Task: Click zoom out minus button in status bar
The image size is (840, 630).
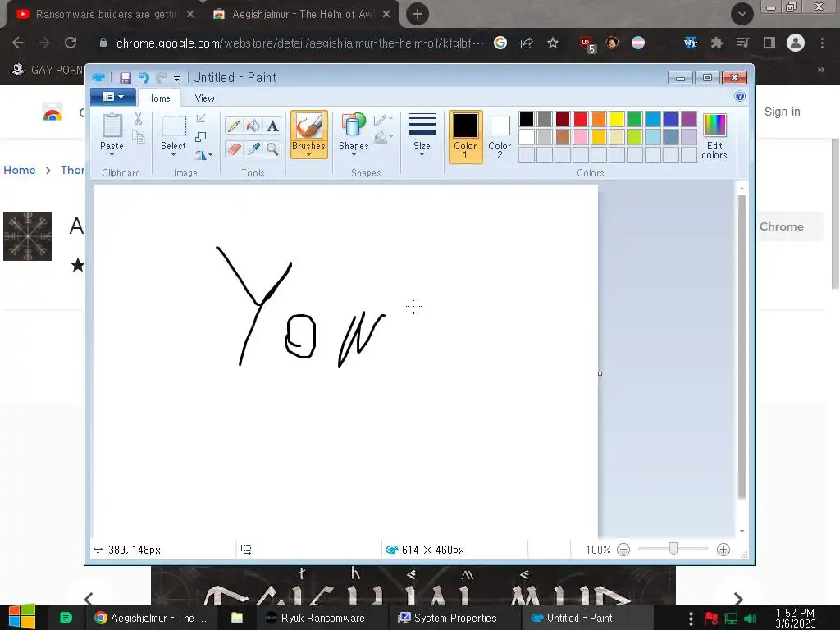Action: (x=623, y=550)
